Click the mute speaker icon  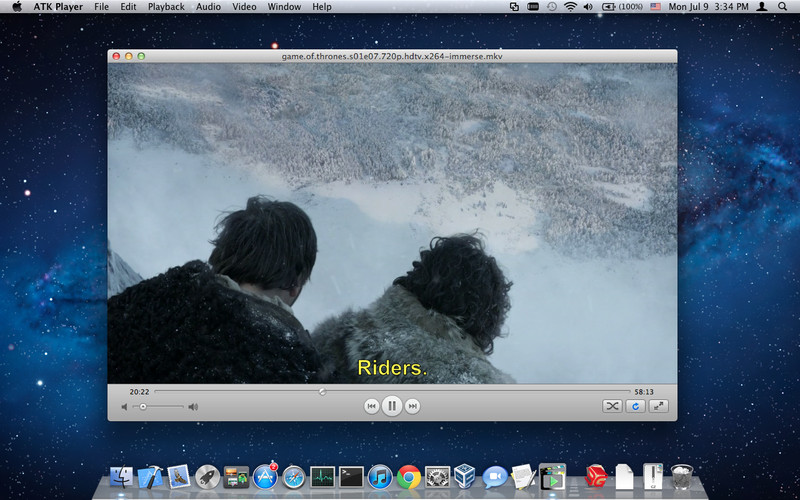point(125,407)
